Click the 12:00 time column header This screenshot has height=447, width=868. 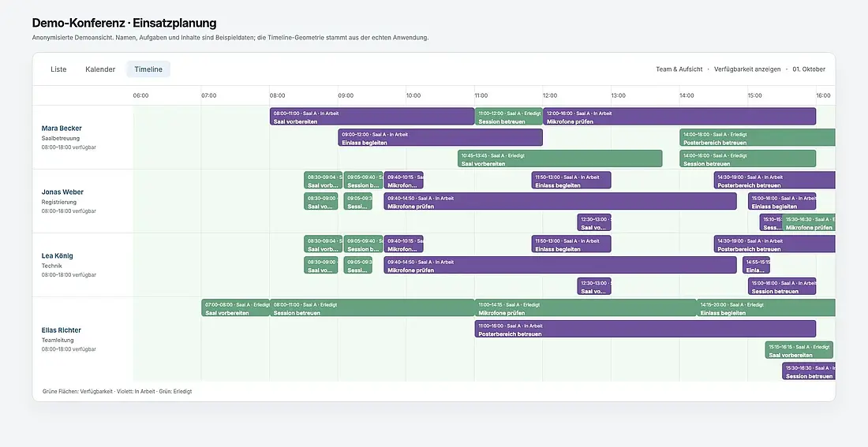(x=550, y=95)
